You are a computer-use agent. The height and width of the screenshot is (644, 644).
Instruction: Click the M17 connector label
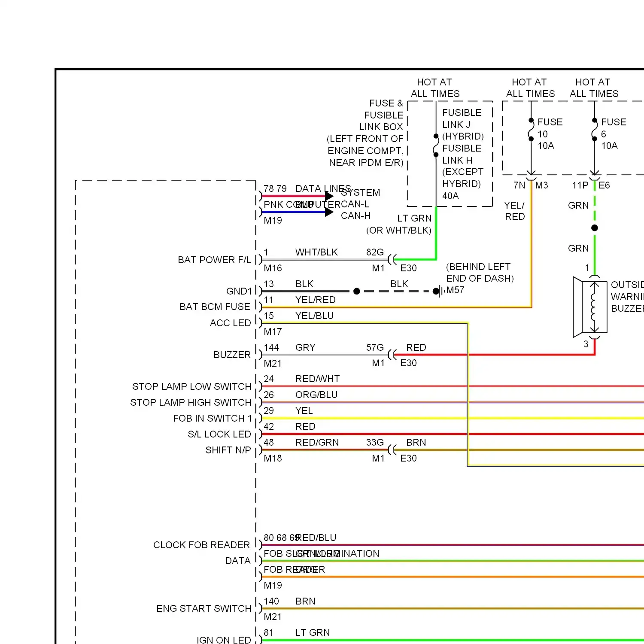pos(273,331)
